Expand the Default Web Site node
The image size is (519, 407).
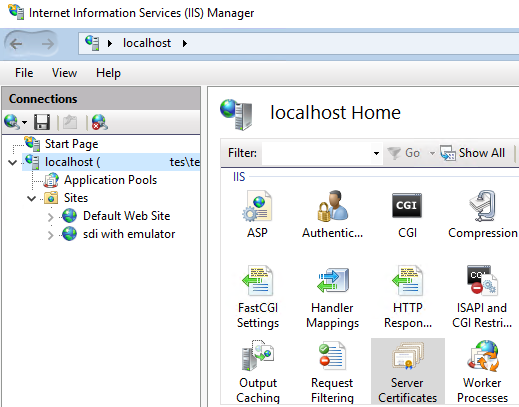click(50, 217)
